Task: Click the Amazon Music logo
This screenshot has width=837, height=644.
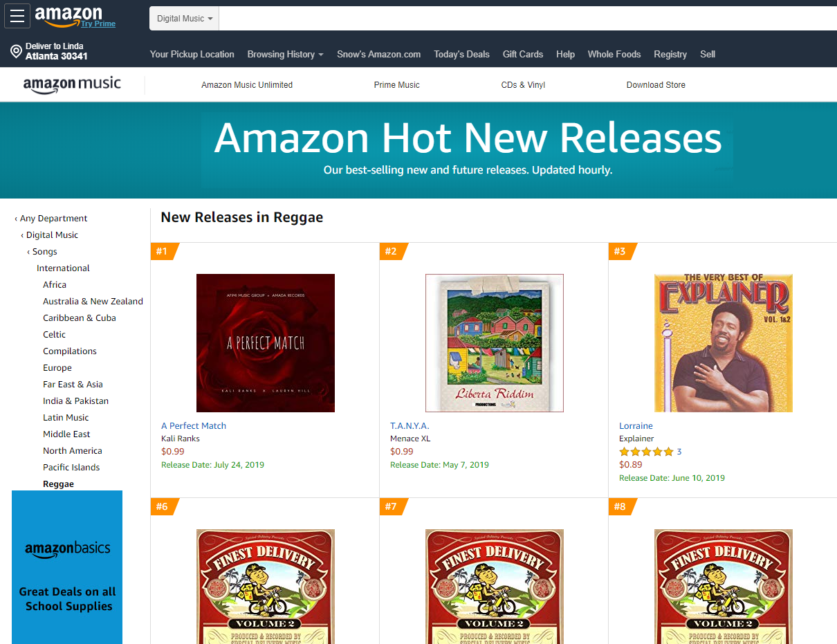Action: [72, 85]
